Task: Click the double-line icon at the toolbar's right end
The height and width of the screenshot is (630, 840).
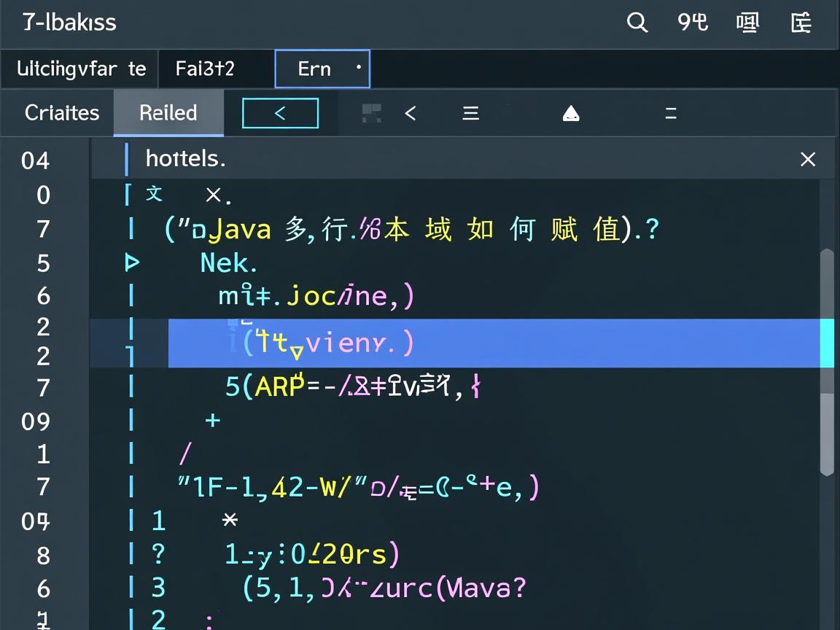Action: [x=670, y=113]
